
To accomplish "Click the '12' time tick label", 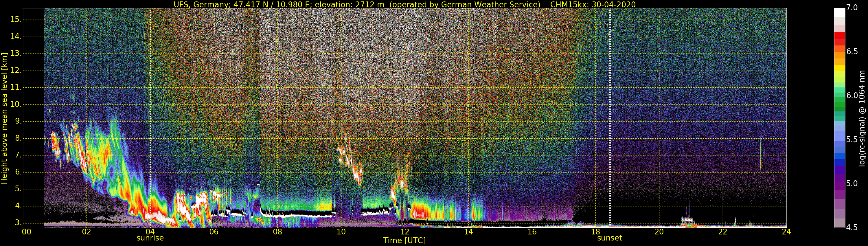I will [x=405, y=232].
